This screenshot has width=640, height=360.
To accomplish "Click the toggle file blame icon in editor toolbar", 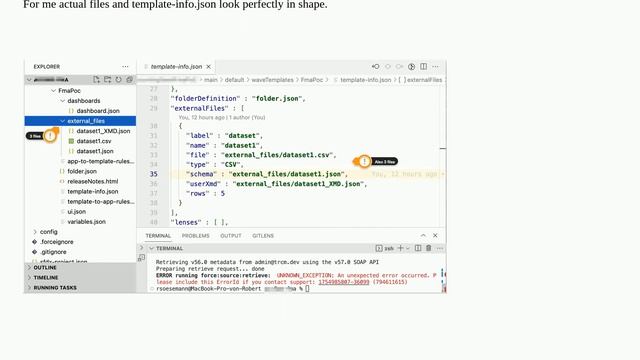I will [x=411, y=67].
